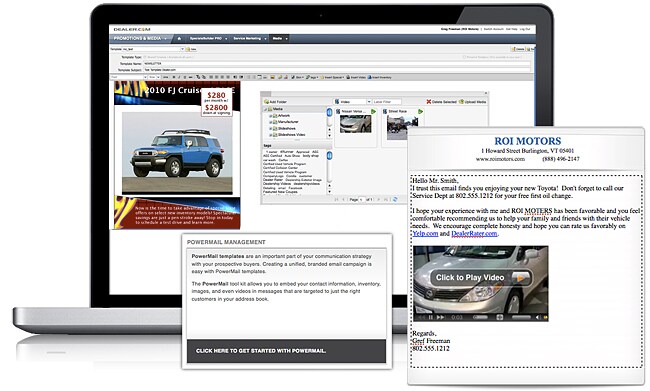Click the page number field in pager
The image size is (650, 391).
(x=362, y=199)
